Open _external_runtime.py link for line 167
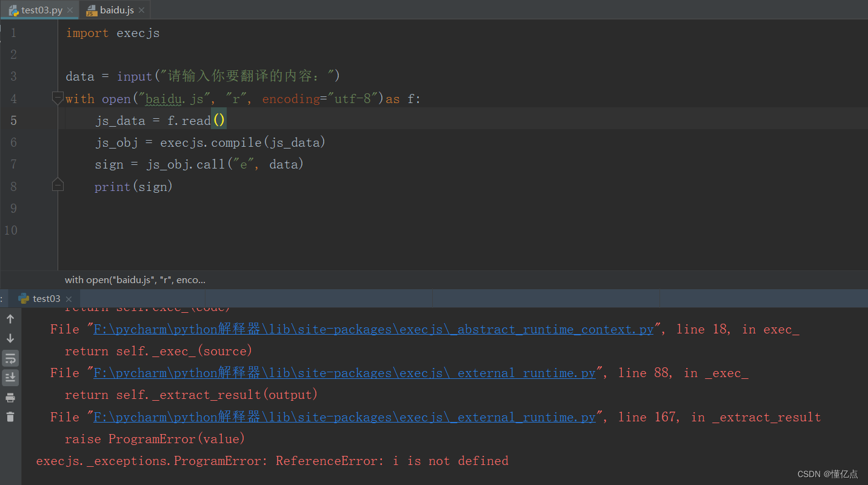This screenshot has width=868, height=485. click(345, 417)
